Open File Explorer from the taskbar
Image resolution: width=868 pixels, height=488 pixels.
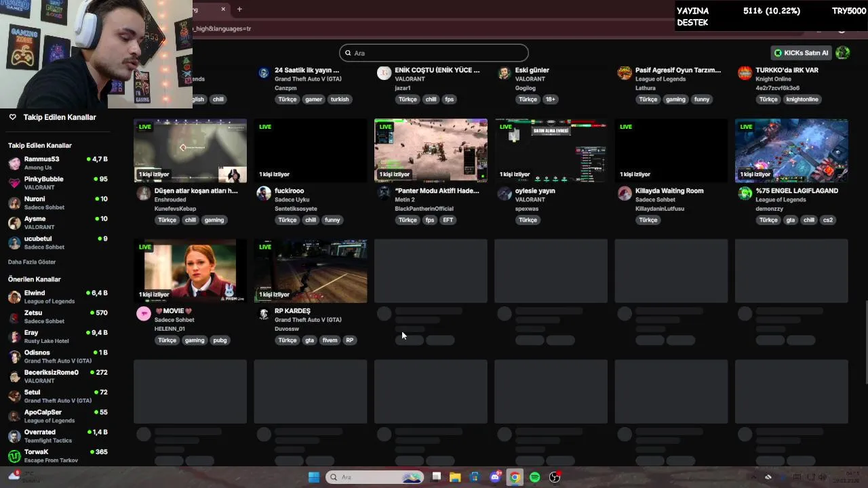455,477
